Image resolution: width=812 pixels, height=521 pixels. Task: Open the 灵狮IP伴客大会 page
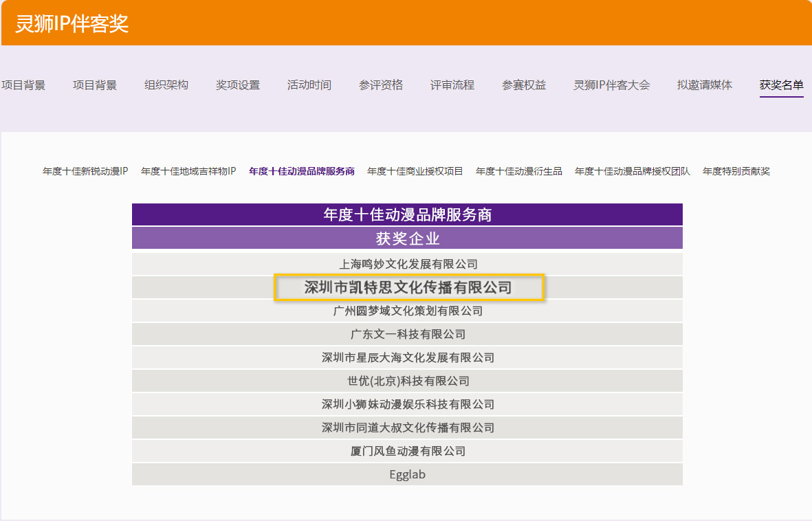(x=611, y=85)
